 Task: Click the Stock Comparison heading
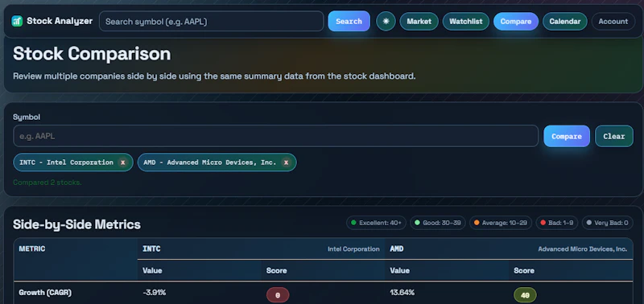click(x=92, y=54)
